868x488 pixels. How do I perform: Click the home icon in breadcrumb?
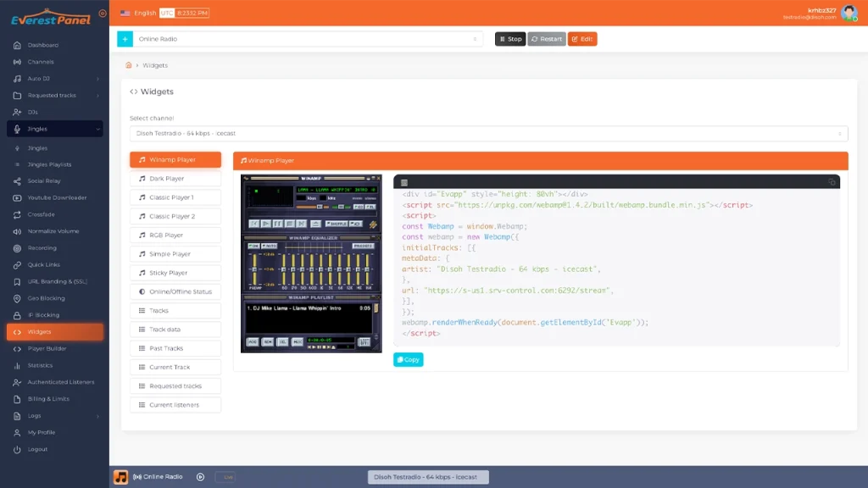pos(129,65)
